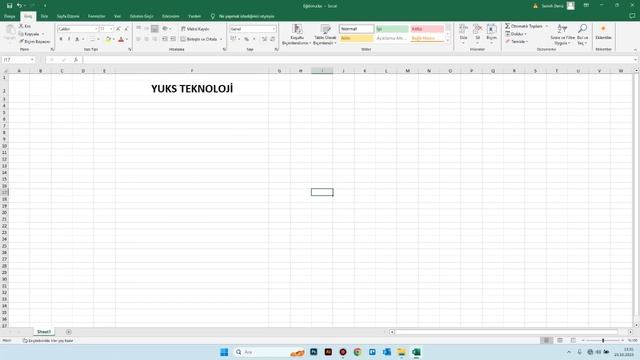640x360 pixels.
Task: Toggle center text alignment
Action: coord(147,39)
